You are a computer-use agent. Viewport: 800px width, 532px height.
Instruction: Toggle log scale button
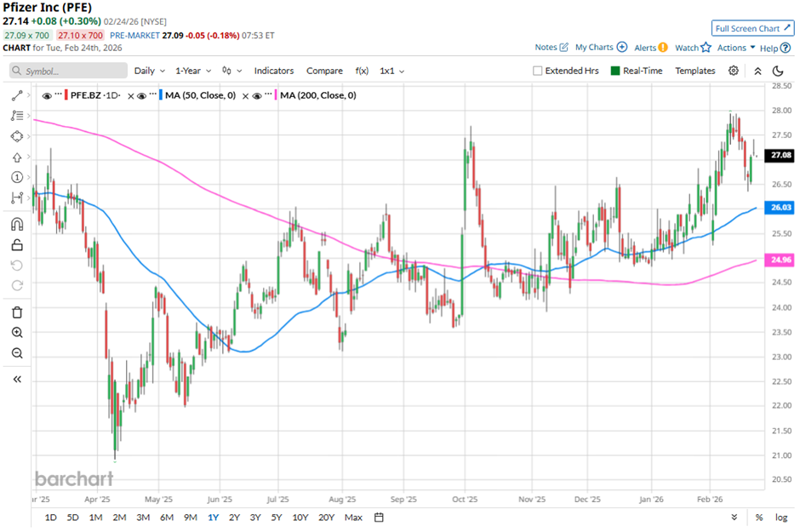(x=781, y=518)
